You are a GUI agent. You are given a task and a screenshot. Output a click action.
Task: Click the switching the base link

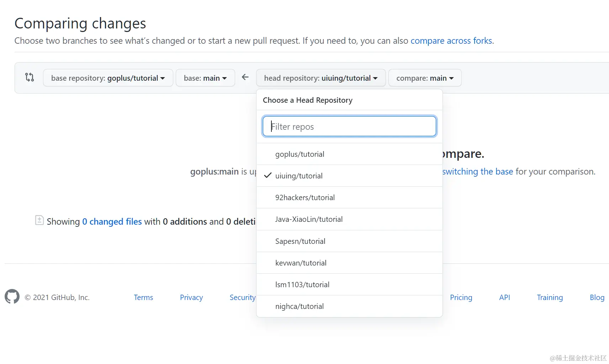click(477, 172)
